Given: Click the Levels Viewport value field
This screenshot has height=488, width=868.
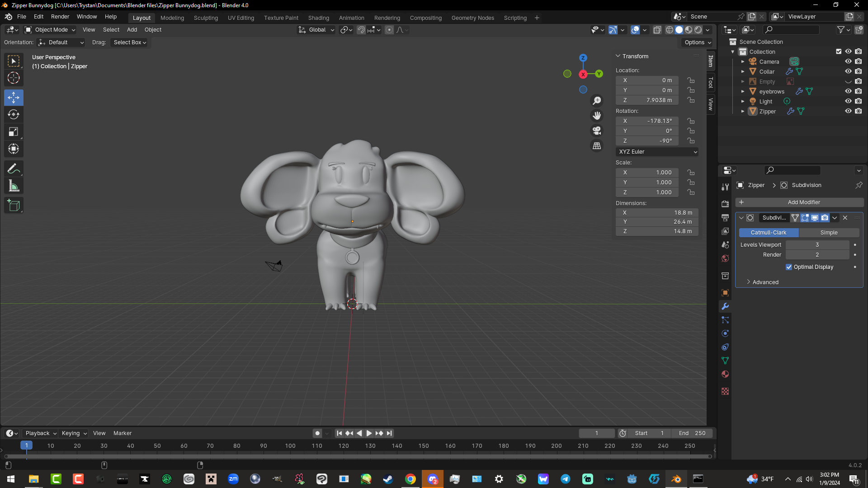Looking at the screenshot, I should (x=817, y=245).
